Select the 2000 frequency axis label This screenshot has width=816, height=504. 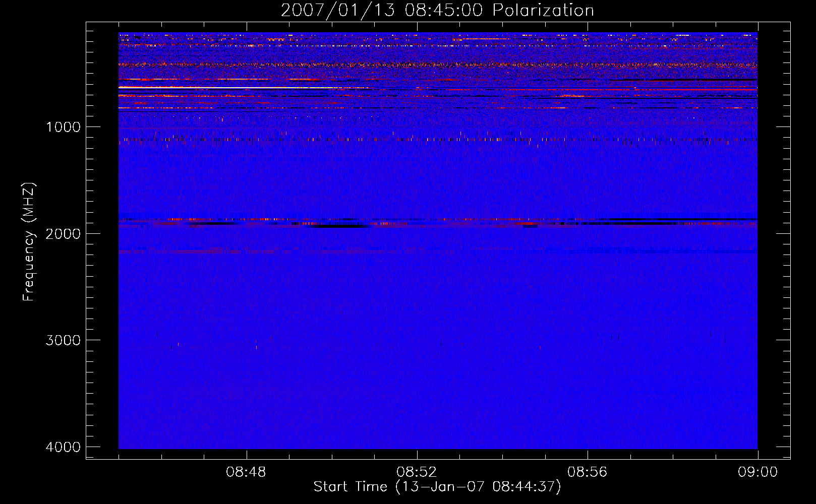pos(63,233)
